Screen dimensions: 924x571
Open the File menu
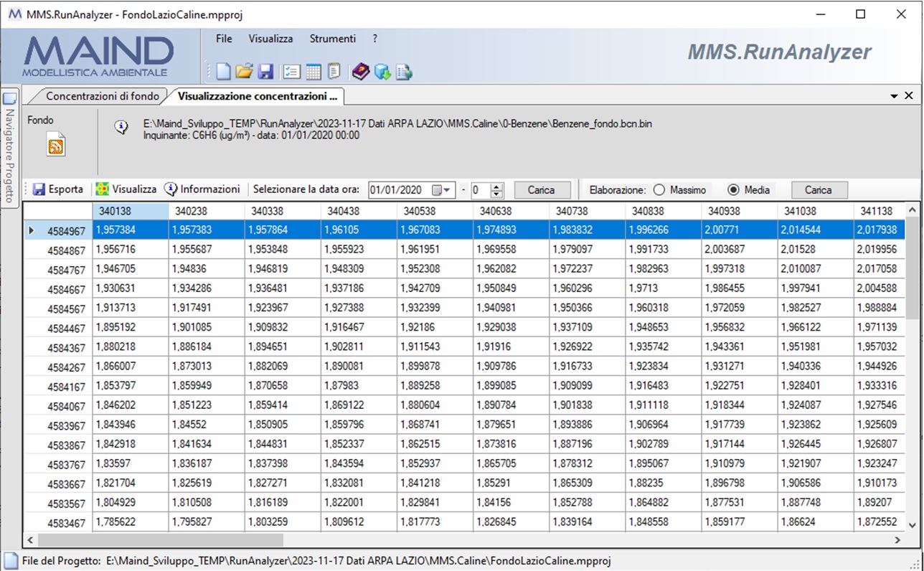coord(224,39)
